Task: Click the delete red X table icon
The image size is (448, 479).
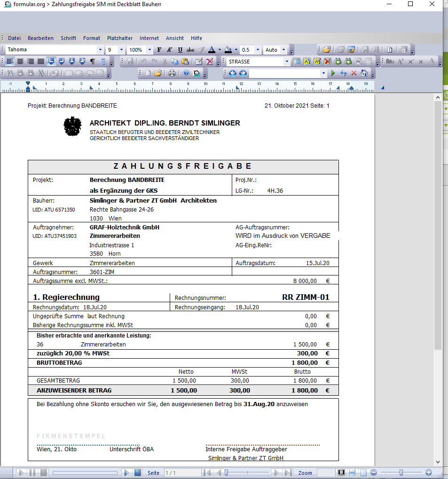Action: pos(210,62)
